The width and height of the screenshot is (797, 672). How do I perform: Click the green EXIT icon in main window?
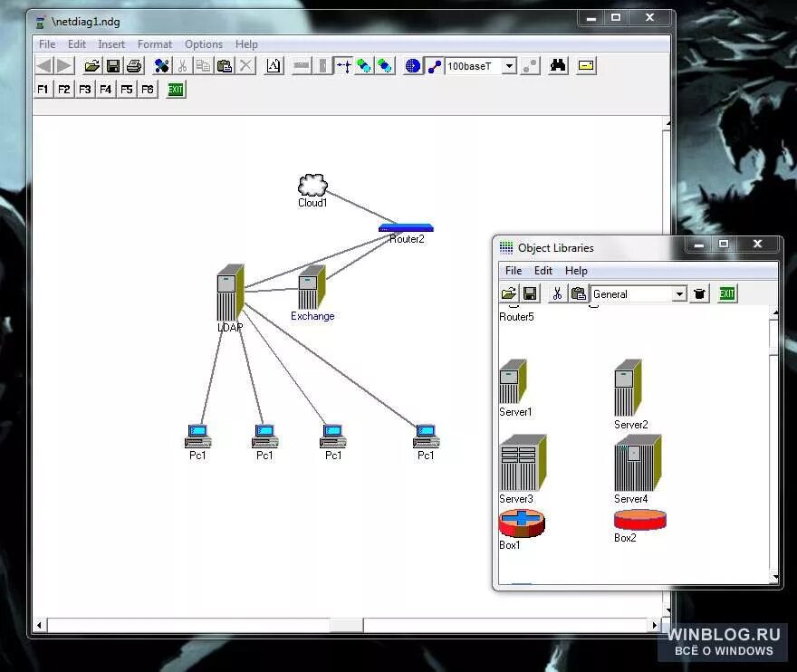176,90
